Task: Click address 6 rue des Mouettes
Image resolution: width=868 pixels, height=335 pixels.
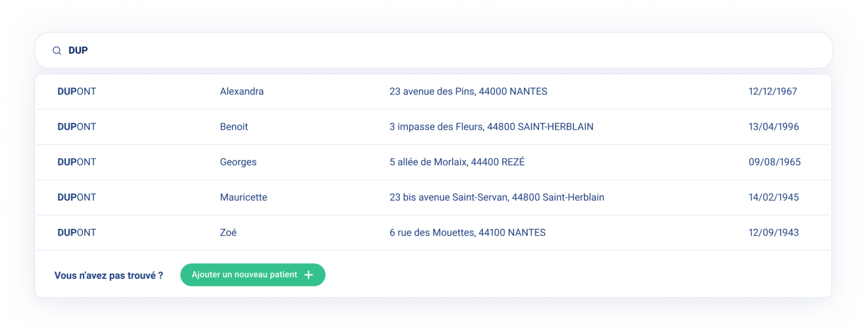Action: 467,233
